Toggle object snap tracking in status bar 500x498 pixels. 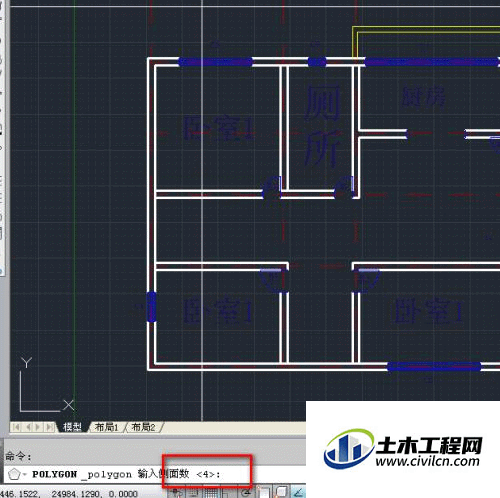click(298, 493)
